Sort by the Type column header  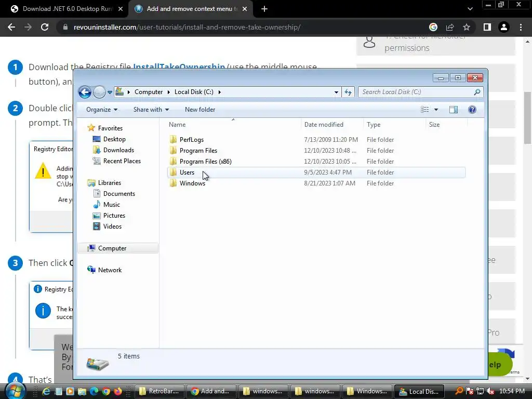coord(394,125)
